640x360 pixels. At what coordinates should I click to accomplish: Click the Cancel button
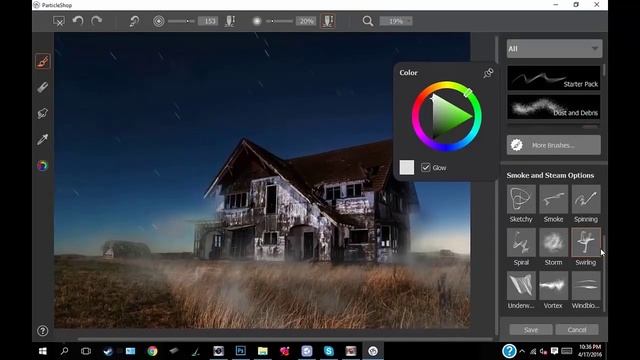pyautogui.click(x=577, y=329)
